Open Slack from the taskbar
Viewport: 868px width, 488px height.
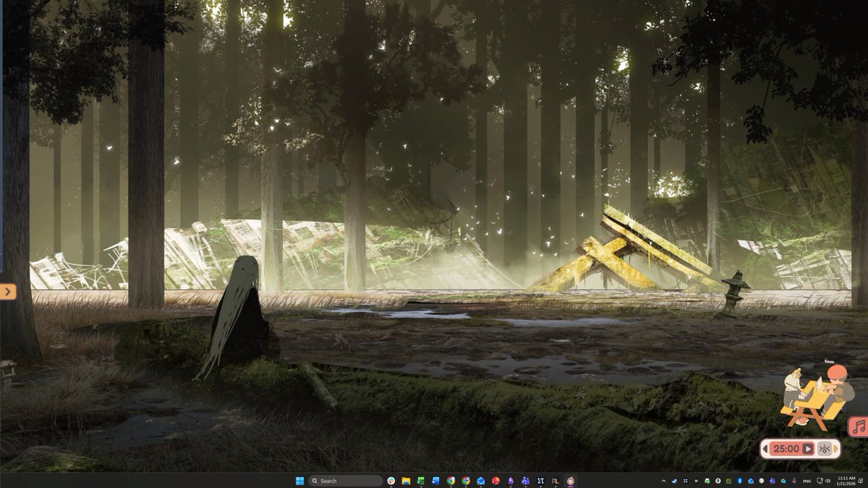391,481
